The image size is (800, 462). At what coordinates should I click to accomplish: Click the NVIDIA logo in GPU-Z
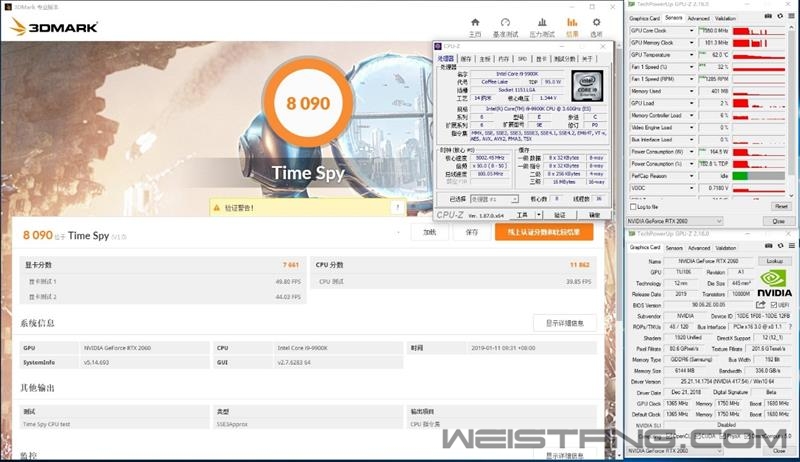pyautogui.click(x=774, y=284)
